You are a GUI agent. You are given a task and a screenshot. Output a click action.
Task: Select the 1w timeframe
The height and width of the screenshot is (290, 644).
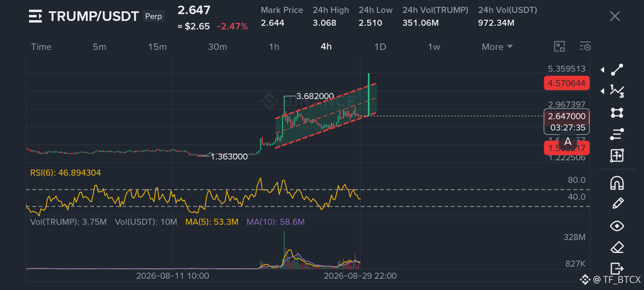click(434, 47)
